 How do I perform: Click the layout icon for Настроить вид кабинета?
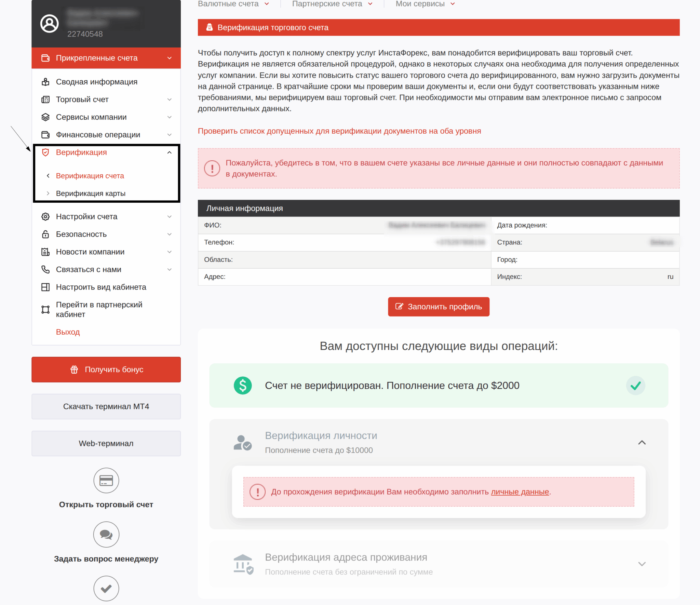(45, 287)
